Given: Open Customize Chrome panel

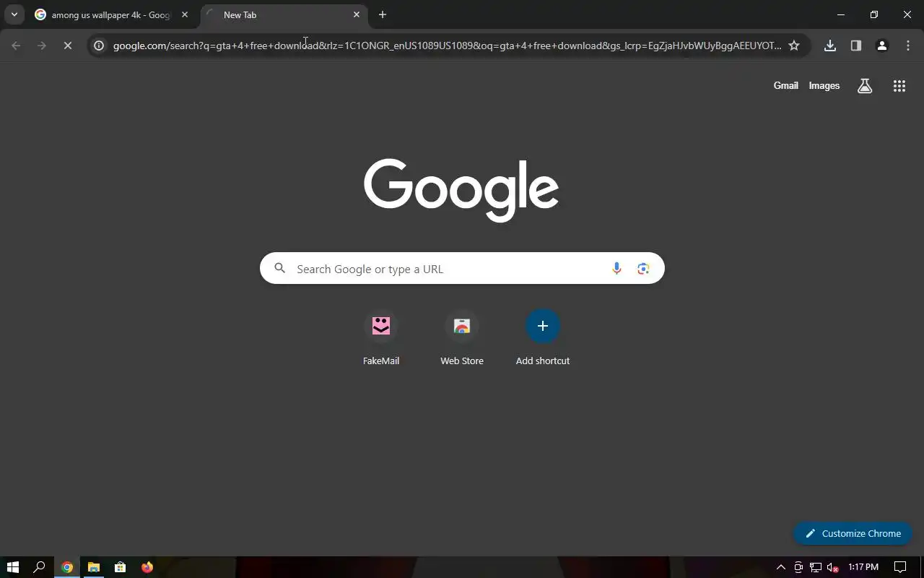Looking at the screenshot, I should click(x=853, y=533).
